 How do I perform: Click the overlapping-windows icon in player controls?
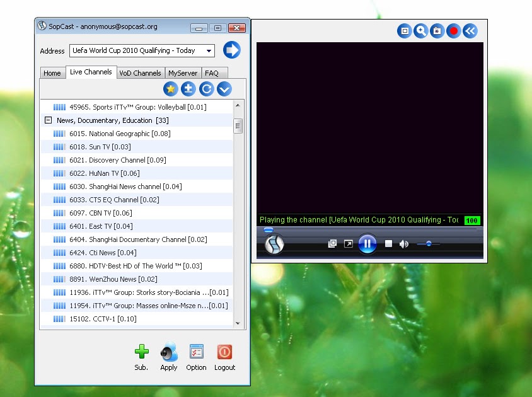[333, 244]
